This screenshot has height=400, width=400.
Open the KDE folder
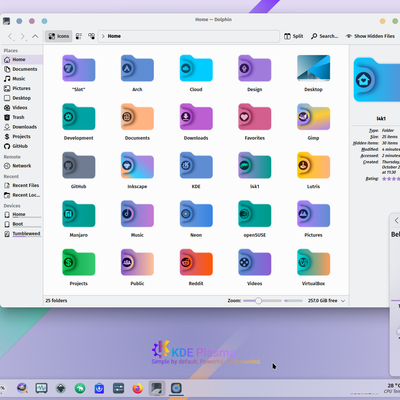(196, 166)
